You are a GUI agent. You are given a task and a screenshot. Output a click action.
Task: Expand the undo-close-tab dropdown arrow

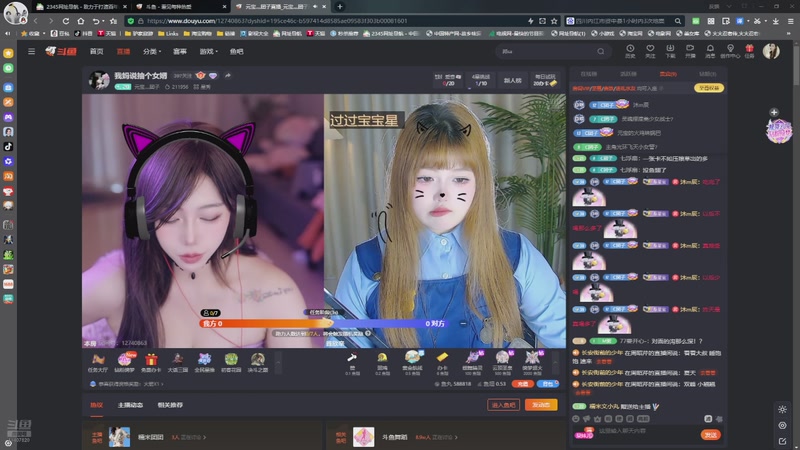pos(103,21)
